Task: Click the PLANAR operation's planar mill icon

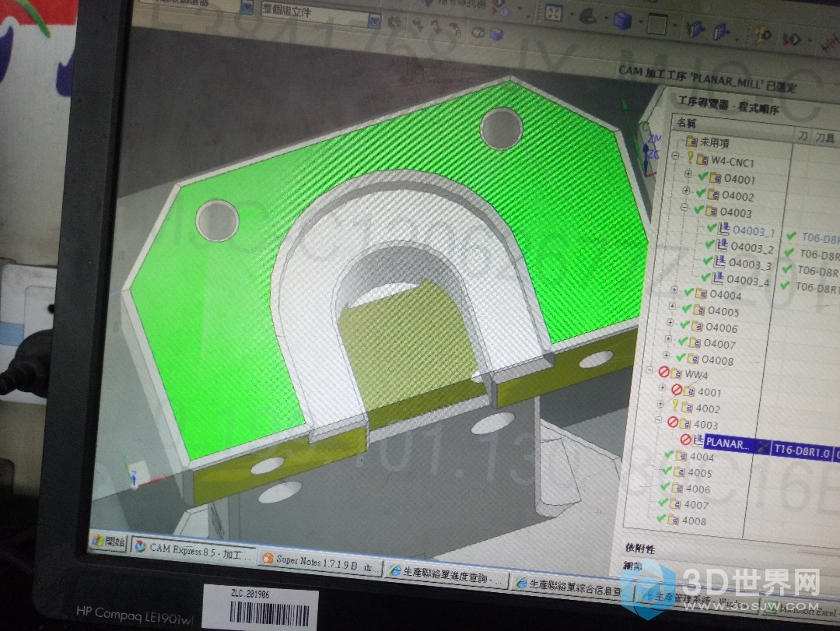Action: tap(698, 440)
